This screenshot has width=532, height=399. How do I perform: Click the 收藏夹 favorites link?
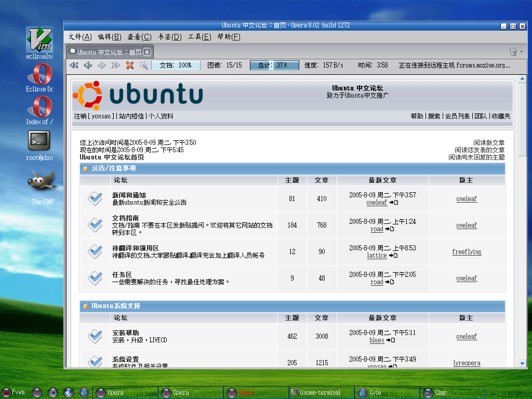[501, 116]
